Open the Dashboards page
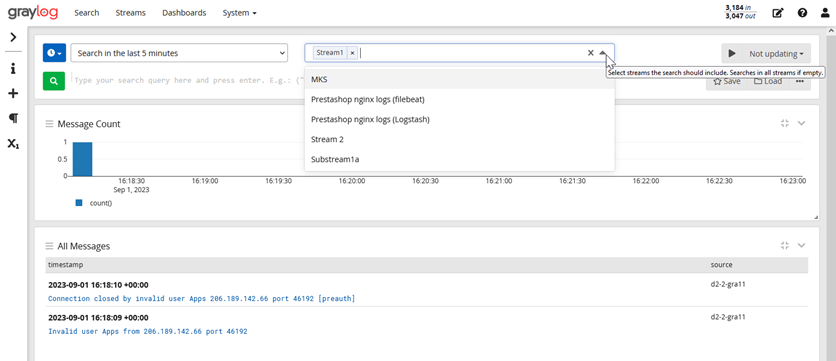836x361 pixels. coord(184,13)
